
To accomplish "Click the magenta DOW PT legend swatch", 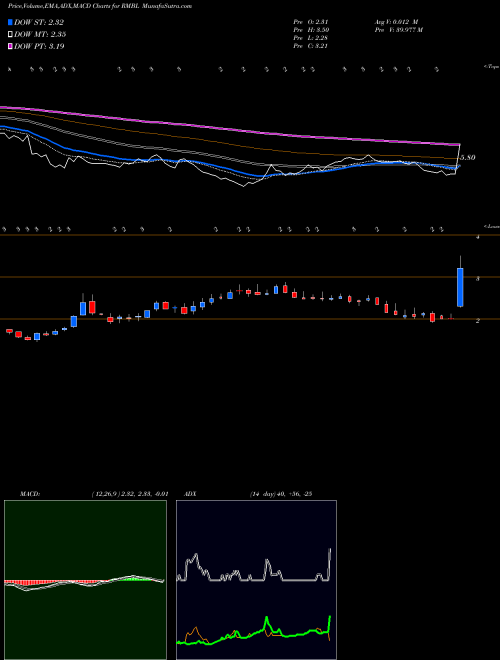I will pos(11,46).
